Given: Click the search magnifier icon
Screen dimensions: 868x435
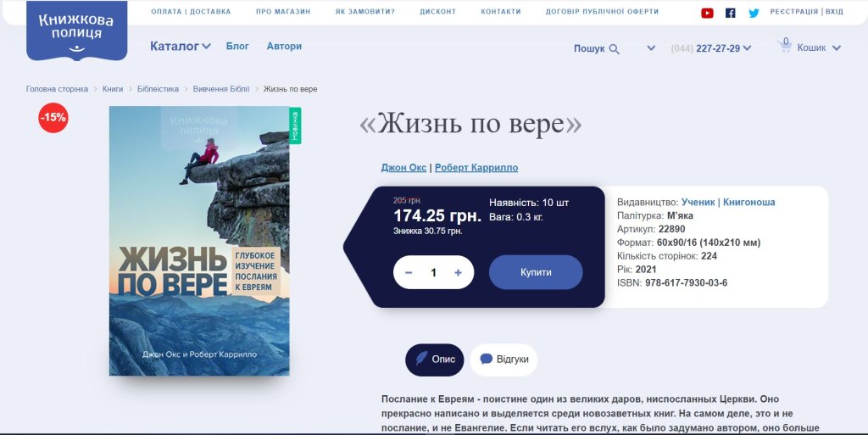Looking at the screenshot, I should [x=614, y=48].
